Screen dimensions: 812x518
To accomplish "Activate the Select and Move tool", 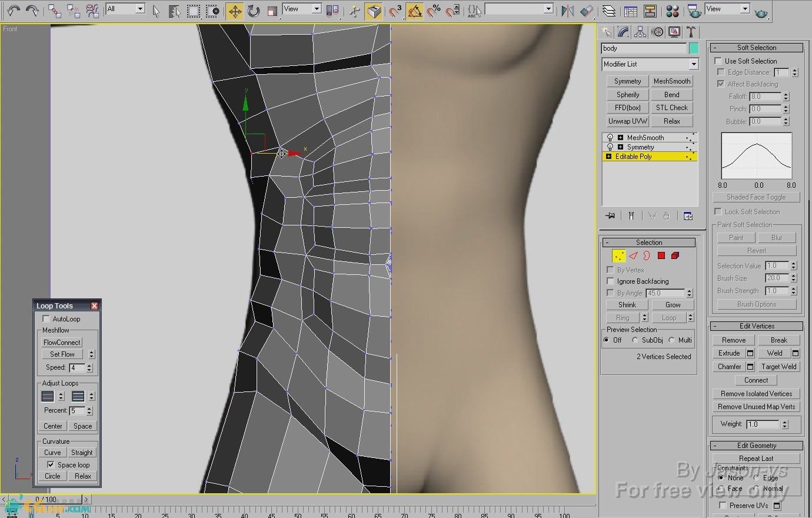I will click(235, 11).
